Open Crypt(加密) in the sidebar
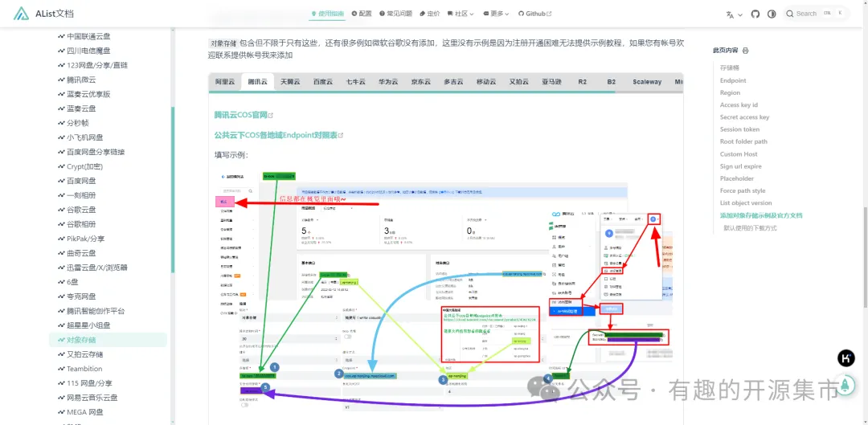Screen dimensions: 868x425 pyautogui.click(x=84, y=166)
